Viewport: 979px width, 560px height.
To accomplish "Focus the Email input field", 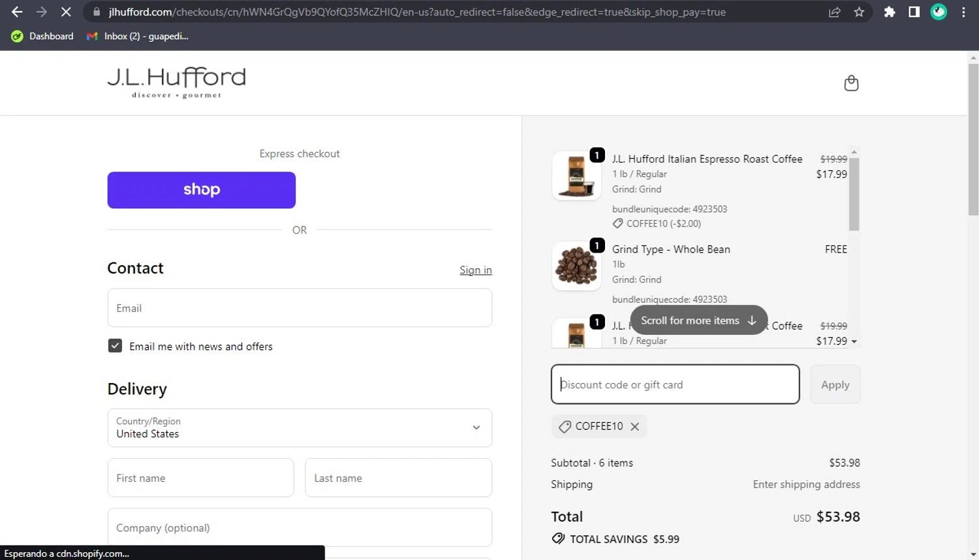I will tap(300, 308).
